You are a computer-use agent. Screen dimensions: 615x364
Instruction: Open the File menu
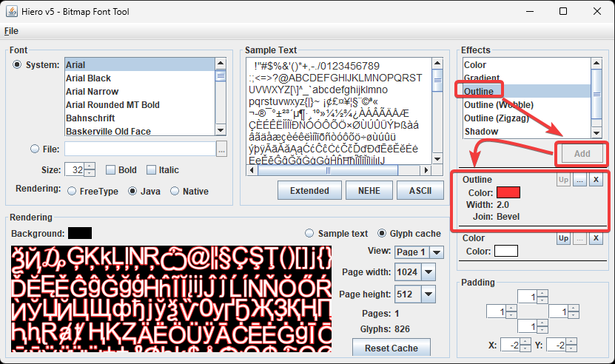pos(11,31)
